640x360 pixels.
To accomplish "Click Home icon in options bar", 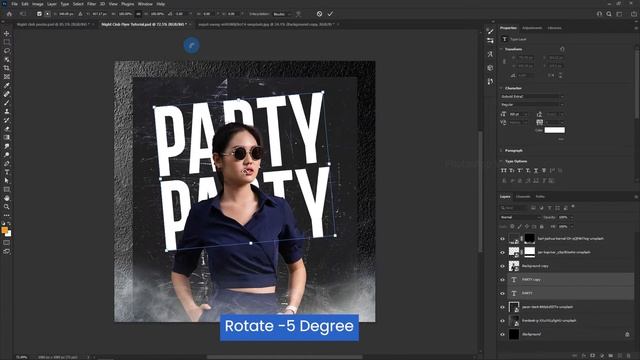I will click(x=9, y=14).
